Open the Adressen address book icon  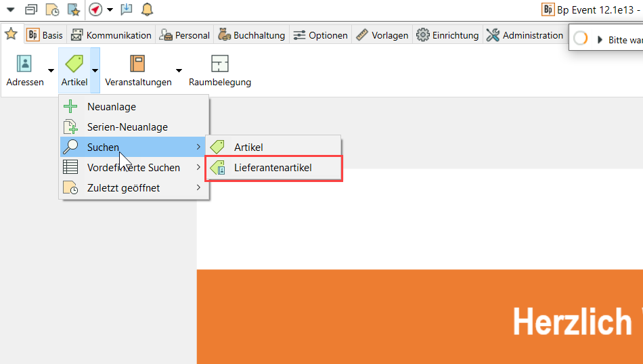pyautogui.click(x=24, y=64)
